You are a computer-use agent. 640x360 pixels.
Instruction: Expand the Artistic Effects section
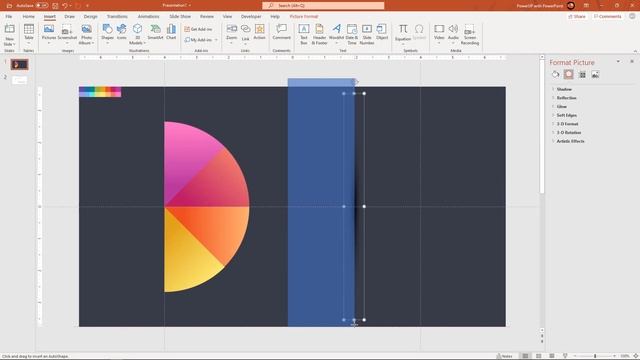point(570,141)
